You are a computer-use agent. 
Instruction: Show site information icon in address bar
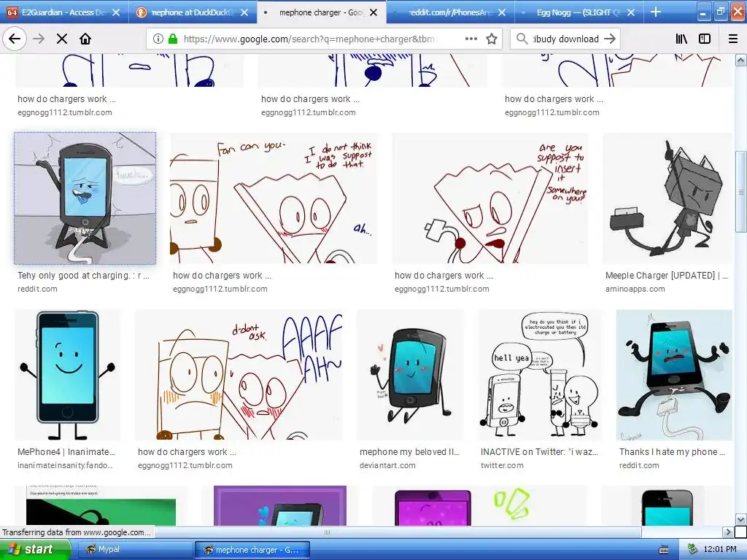(x=158, y=39)
